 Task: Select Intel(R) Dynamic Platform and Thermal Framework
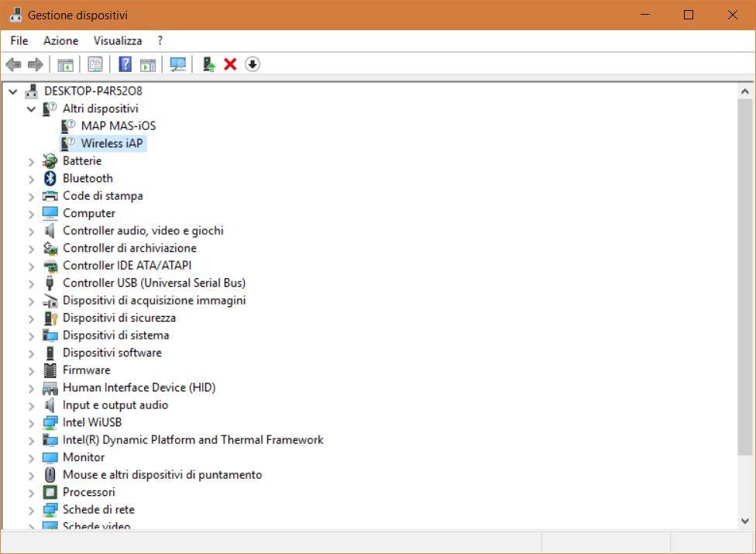(x=193, y=440)
